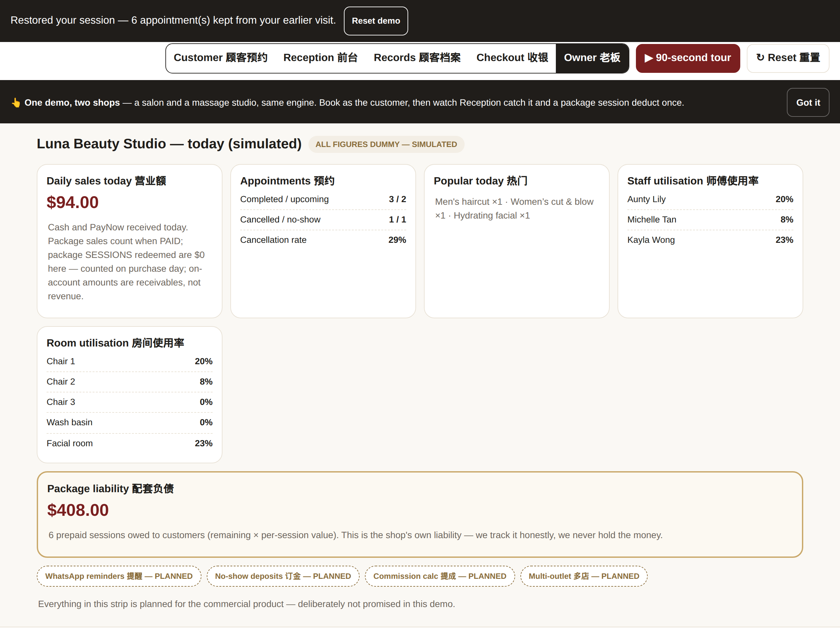Viewport: 840px width, 630px height.
Task: Click the Completed / upcoming row
Action: pos(323,199)
